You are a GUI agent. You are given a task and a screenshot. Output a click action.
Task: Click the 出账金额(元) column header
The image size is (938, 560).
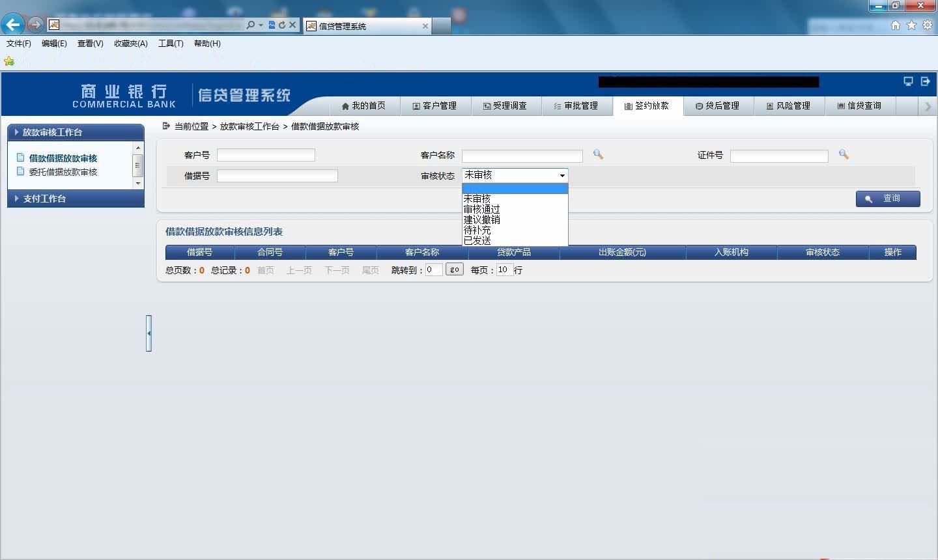coord(622,252)
